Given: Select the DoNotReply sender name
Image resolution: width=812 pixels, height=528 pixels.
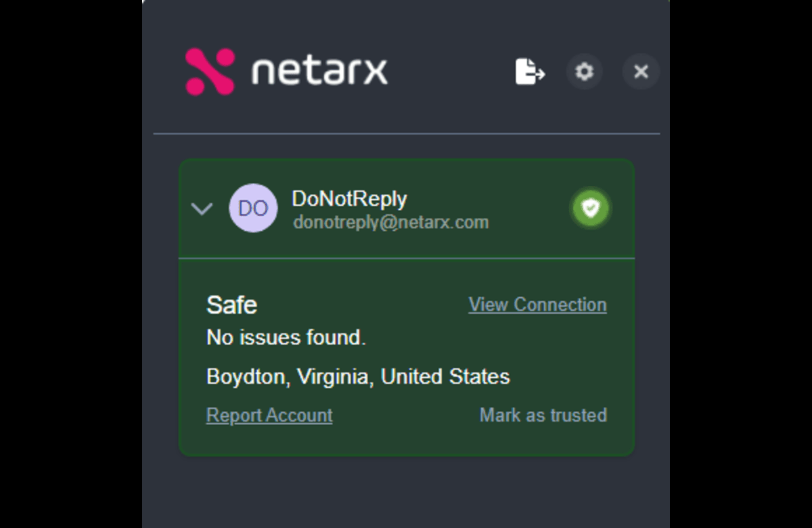Looking at the screenshot, I should [349, 199].
